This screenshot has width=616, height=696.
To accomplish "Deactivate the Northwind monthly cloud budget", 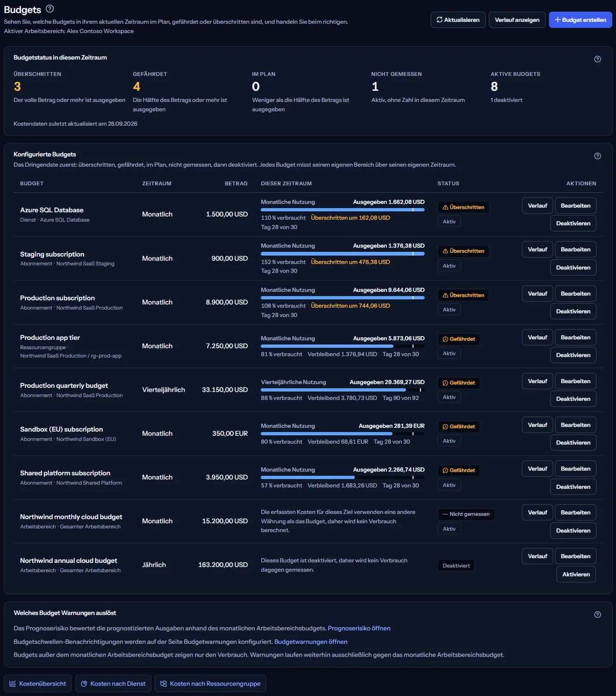I will (x=573, y=531).
